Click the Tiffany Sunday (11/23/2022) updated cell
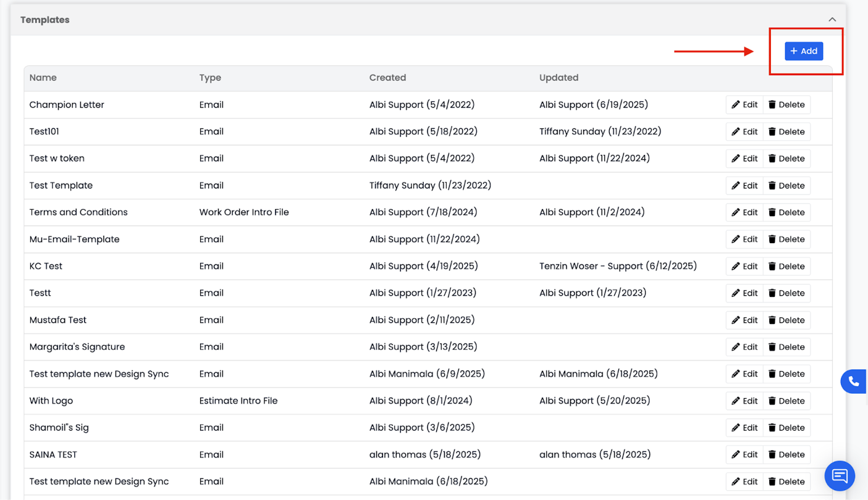This screenshot has height=500, width=868. [x=600, y=131]
